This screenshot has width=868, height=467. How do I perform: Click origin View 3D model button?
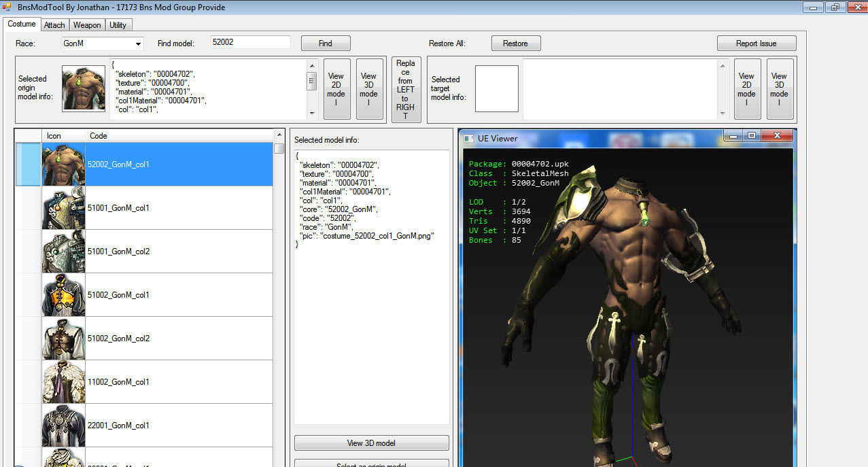pyautogui.click(x=369, y=89)
